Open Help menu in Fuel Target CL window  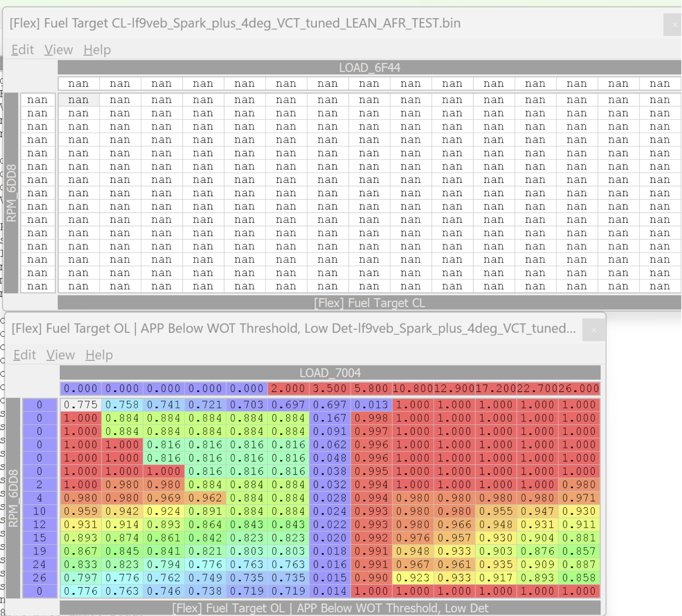point(97,50)
